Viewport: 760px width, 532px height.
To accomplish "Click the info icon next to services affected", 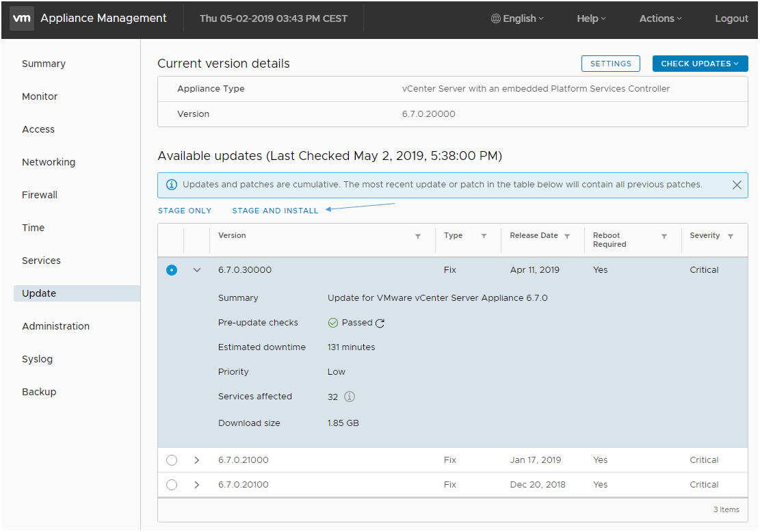I will 351,397.
